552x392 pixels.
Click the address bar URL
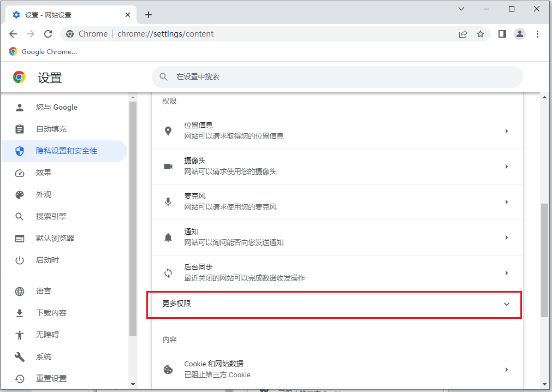[165, 34]
